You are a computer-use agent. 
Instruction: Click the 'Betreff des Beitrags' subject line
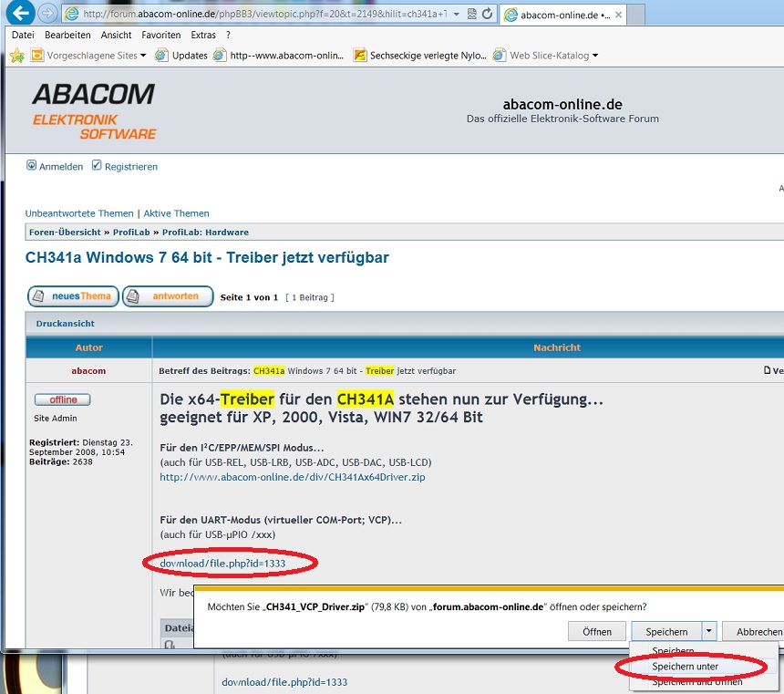(307, 371)
